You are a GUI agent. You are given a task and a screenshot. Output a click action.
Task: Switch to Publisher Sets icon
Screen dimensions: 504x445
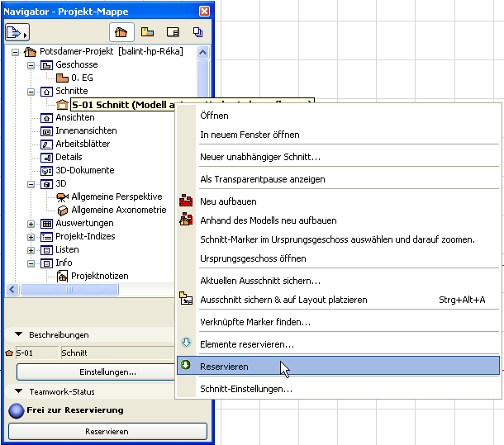click(197, 32)
